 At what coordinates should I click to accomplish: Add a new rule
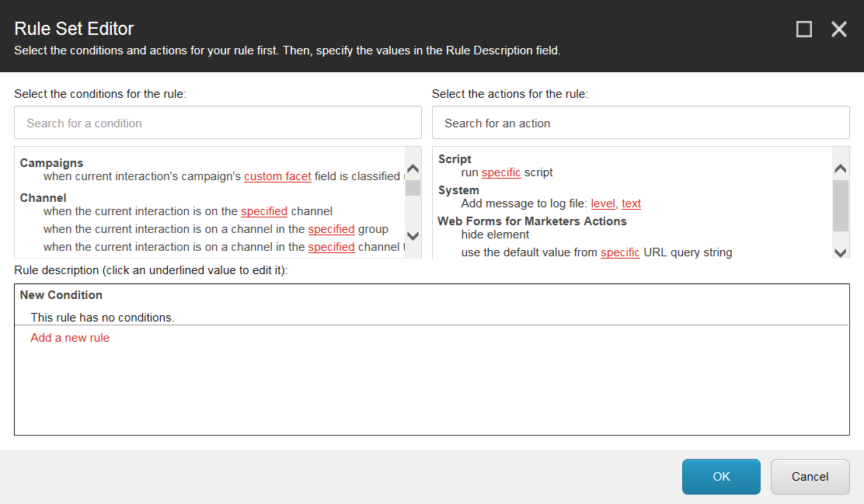click(70, 338)
